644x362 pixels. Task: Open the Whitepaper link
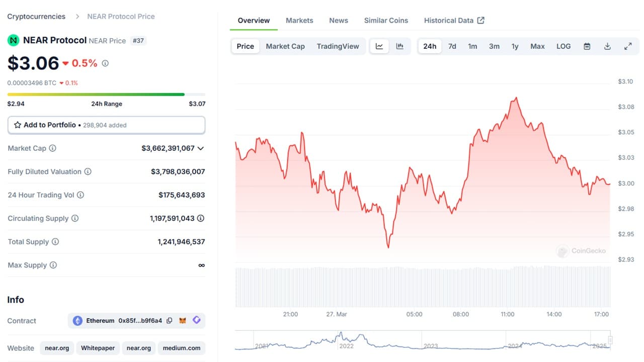pos(98,348)
